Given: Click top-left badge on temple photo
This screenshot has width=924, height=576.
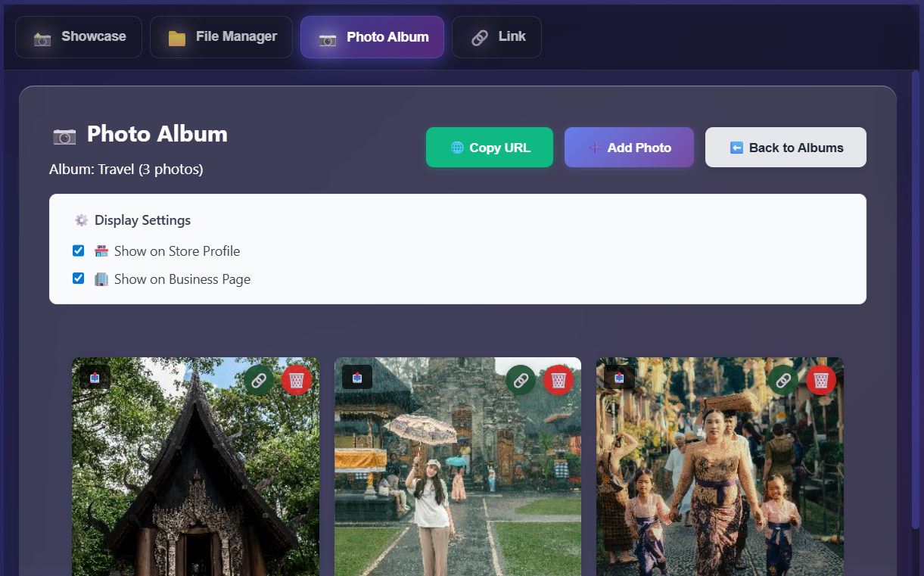Looking at the screenshot, I should coord(95,377).
